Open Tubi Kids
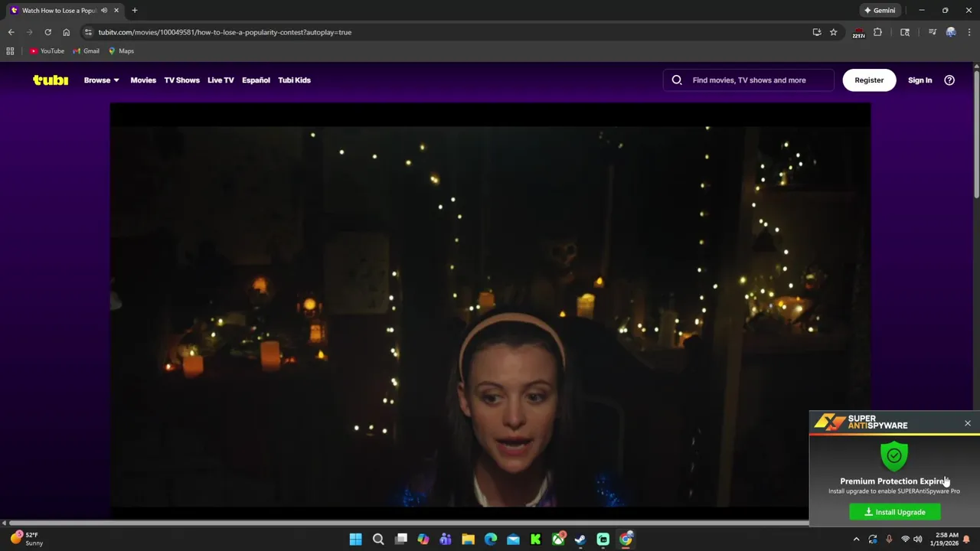Viewport: 980px width, 551px height. [294, 80]
